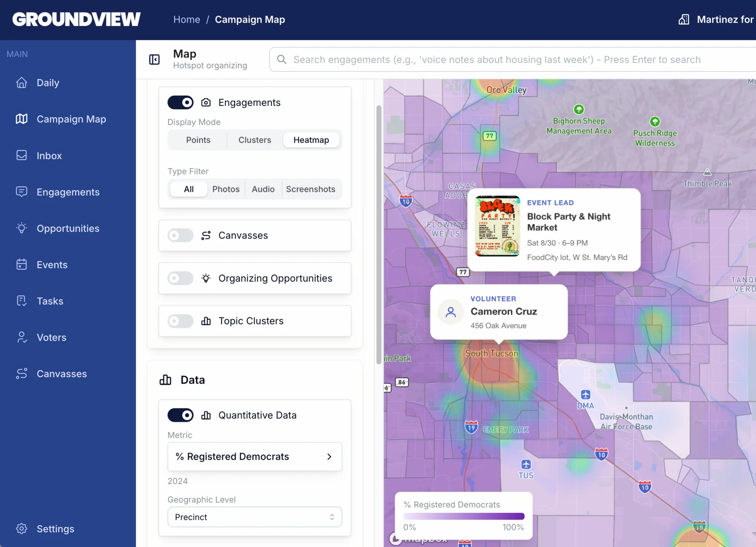
Task: Click the Campaign Map folded-map icon
Action: click(x=21, y=119)
